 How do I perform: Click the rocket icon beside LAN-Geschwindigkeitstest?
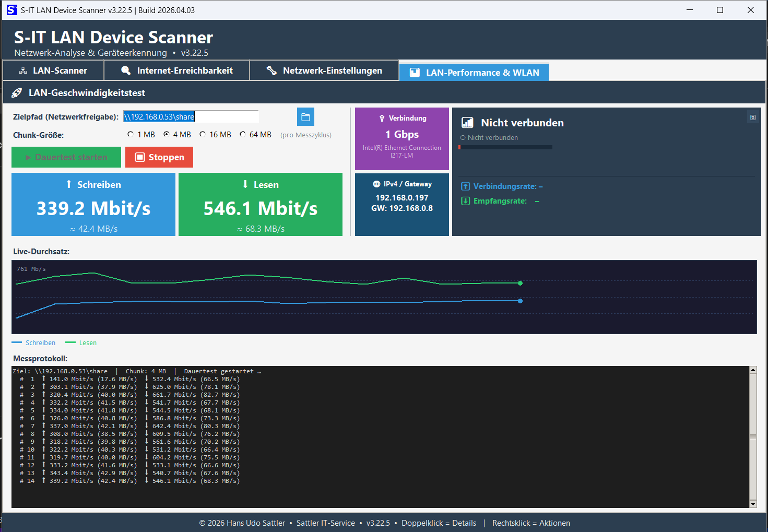coord(17,92)
